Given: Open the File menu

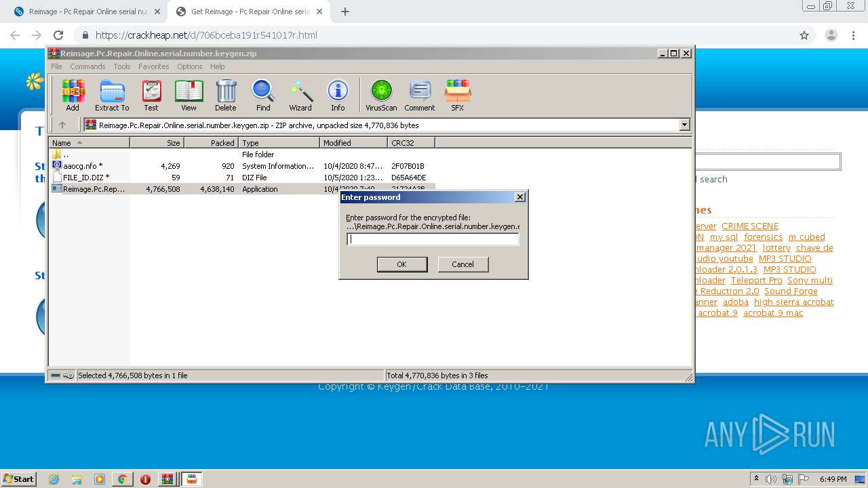Looking at the screenshot, I should (x=56, y=66).
